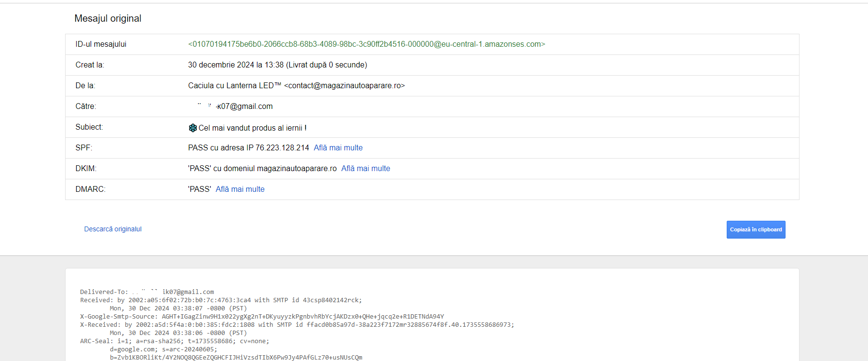Image resolution: width=868 pixels, height=361 pixels.
Task: Click the green amazonses message ID value
Action: click(x=366, y=44)
